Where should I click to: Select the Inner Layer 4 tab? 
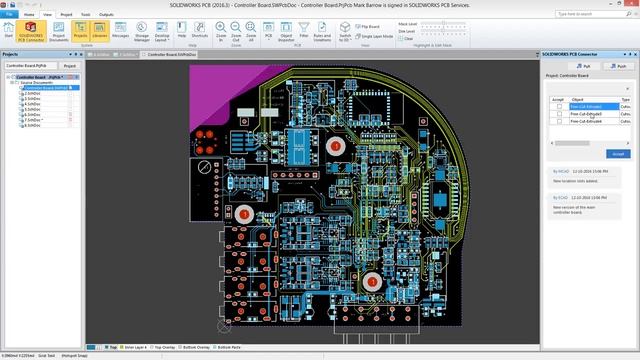[x=133, y=347]
